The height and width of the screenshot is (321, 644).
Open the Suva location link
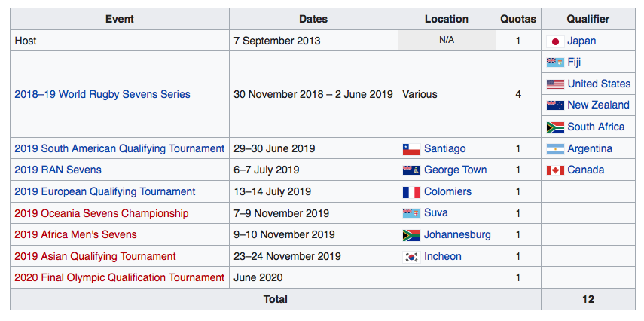pyautogui.click(x=437, y=213)
